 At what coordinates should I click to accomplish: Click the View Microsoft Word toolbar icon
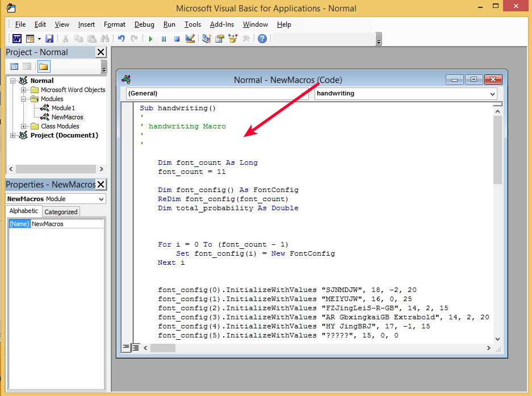[17, 39]
